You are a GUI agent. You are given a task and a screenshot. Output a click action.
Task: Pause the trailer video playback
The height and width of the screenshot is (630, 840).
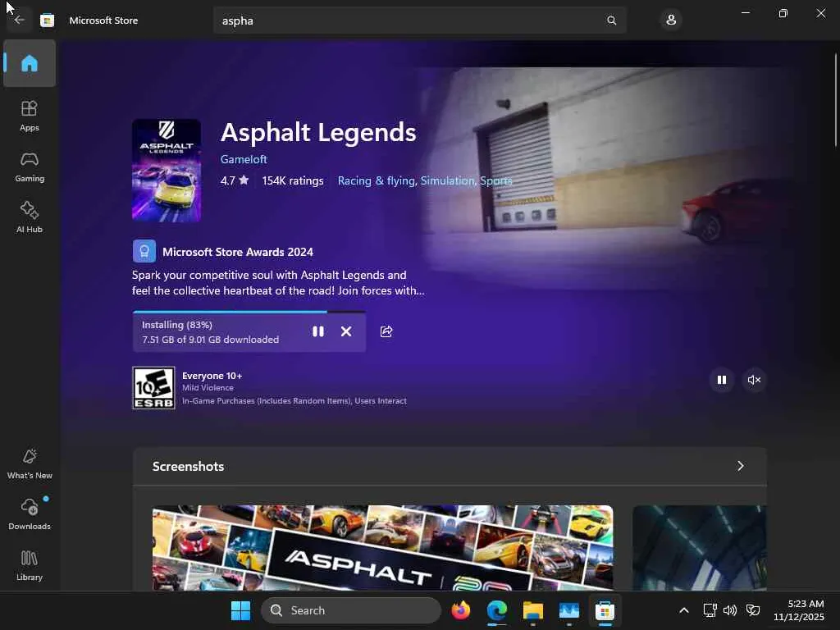tap(722, 380)
